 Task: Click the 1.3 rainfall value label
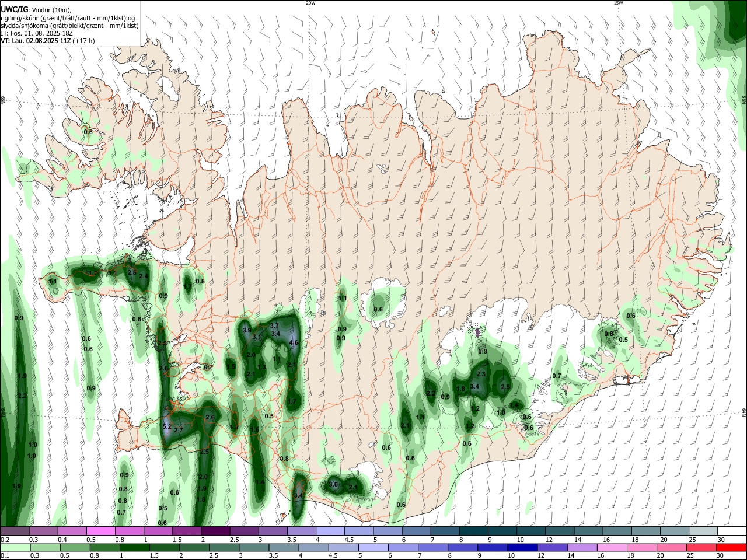pyautogui.click(x=261, y=367)
